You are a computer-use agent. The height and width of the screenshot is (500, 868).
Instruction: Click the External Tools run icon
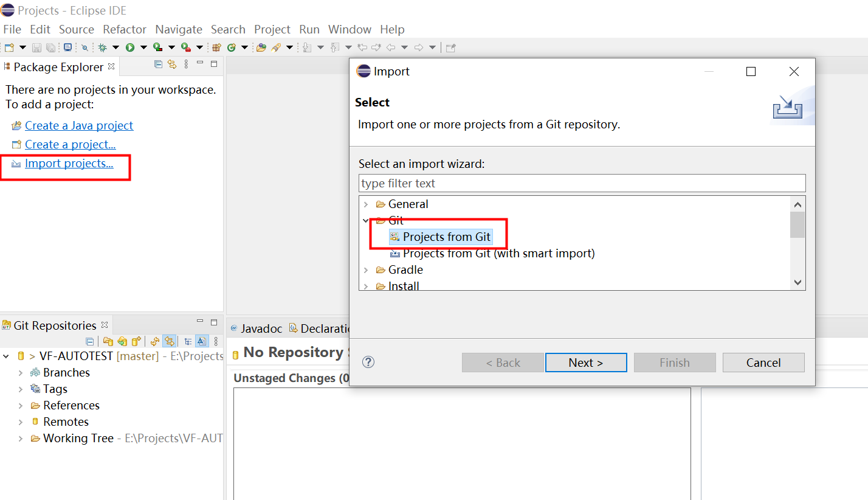(185, 47)
